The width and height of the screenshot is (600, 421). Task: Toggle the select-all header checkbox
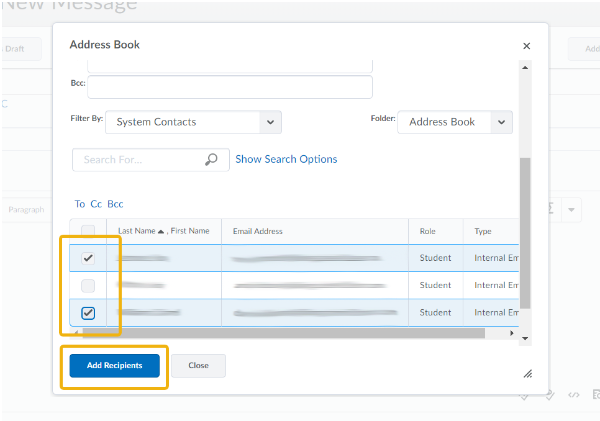tap(88, 231)
